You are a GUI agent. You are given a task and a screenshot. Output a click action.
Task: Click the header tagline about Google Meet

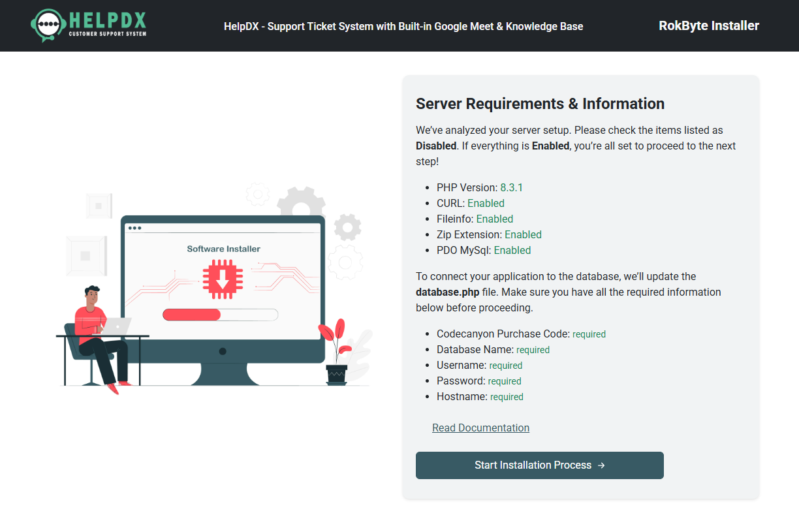[403, 26]
